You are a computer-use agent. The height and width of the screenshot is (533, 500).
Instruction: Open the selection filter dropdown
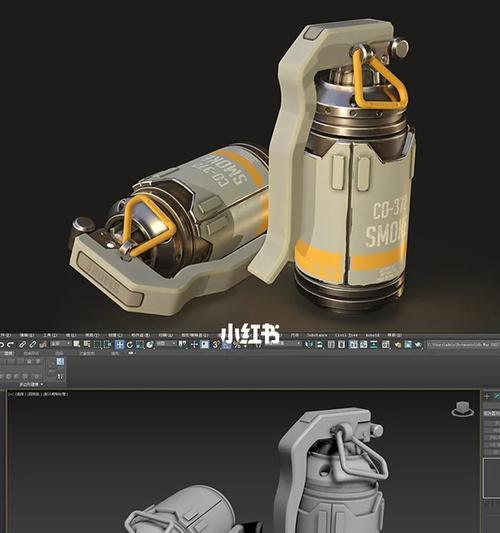[x=61, y=344]
